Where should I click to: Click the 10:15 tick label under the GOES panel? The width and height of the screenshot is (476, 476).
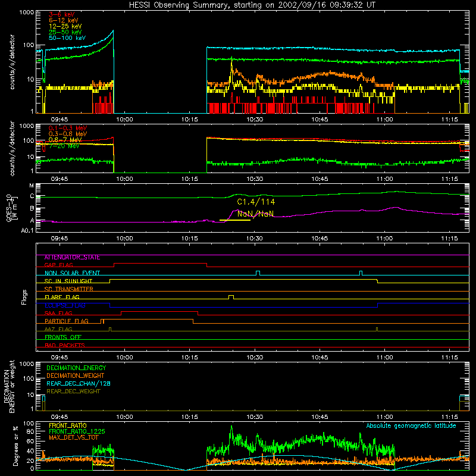coord(189,239)
